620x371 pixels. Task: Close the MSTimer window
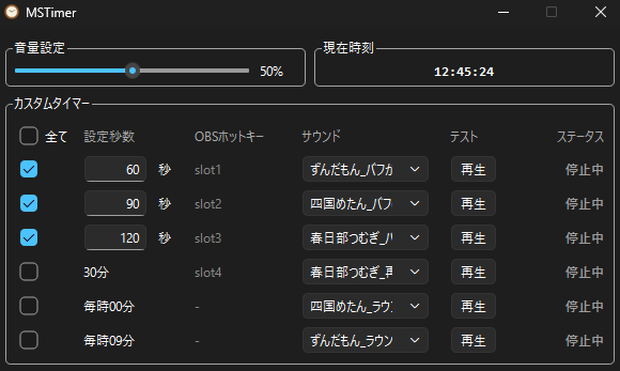(x=600, y=12)
